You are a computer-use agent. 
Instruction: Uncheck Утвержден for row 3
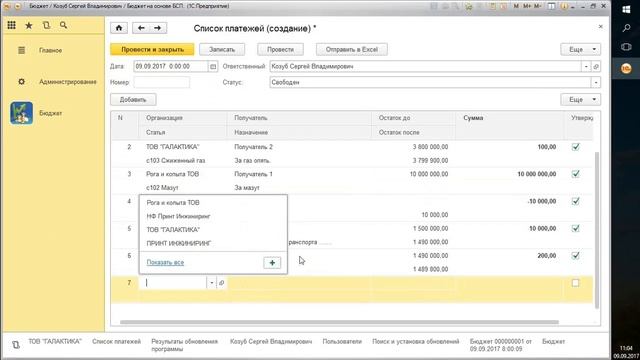coord(576,174)
